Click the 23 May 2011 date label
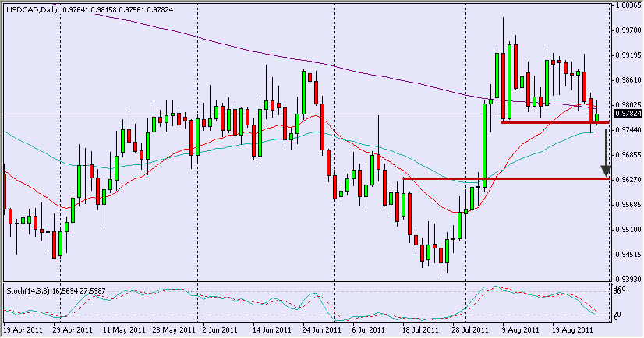Screen dimensions: 644x338 coord(174,329)
